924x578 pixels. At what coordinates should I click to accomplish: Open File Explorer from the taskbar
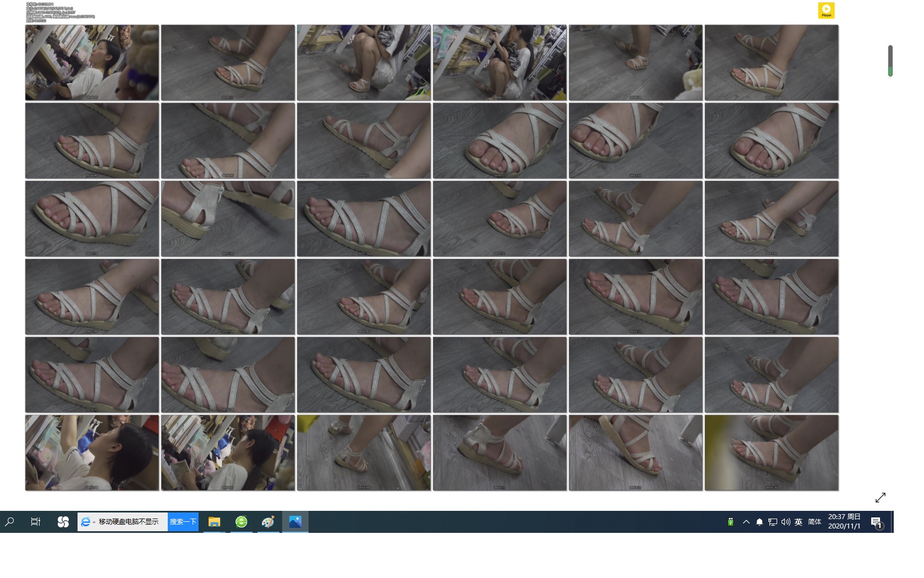[215, 522]
